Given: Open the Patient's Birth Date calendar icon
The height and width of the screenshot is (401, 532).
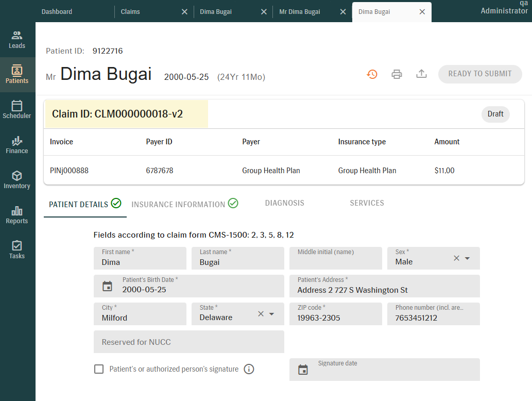Looking at the screenshot, I should pyautogui.click(x=107, y=286).
